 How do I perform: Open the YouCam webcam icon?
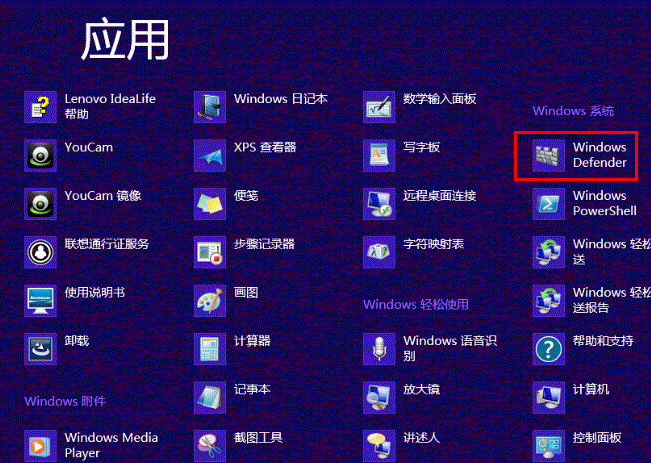[x=40, y=155]
